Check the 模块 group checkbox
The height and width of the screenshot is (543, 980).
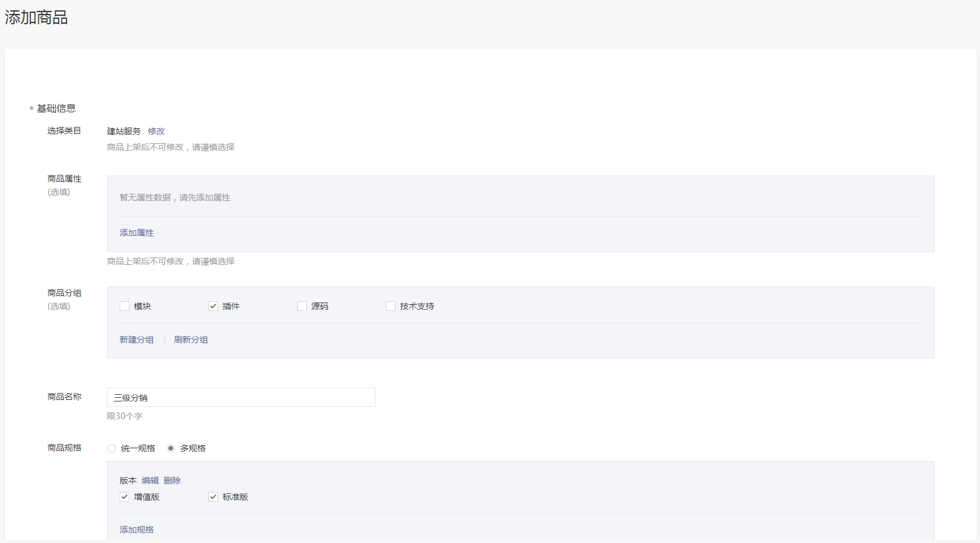point(125,306)
